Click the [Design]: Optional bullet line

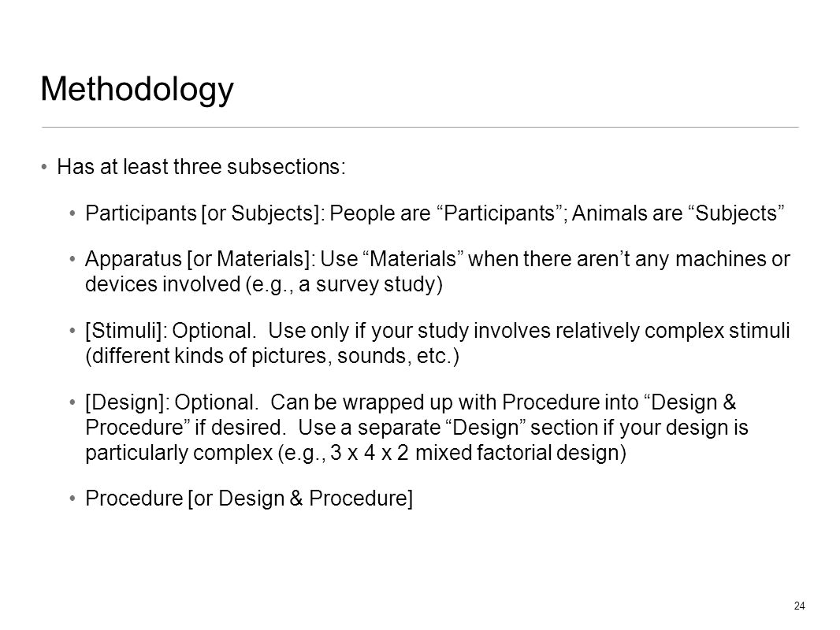click(x=411, y=402)
